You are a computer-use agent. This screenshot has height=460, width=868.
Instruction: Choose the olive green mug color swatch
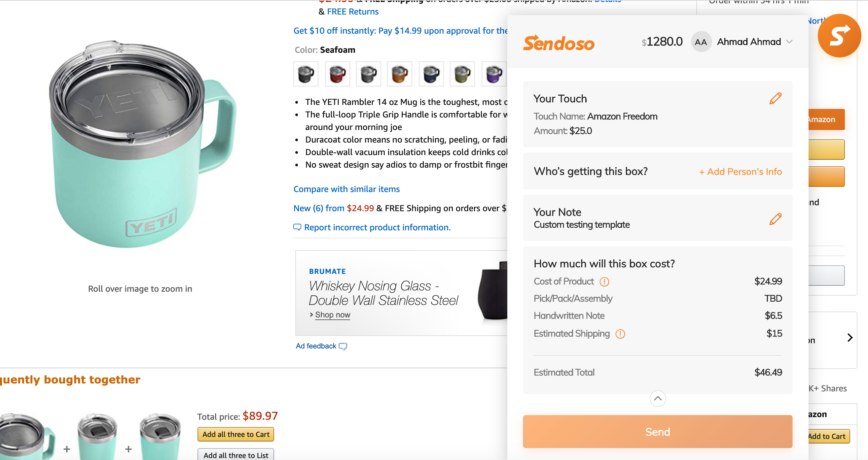(x=462, y=74)
